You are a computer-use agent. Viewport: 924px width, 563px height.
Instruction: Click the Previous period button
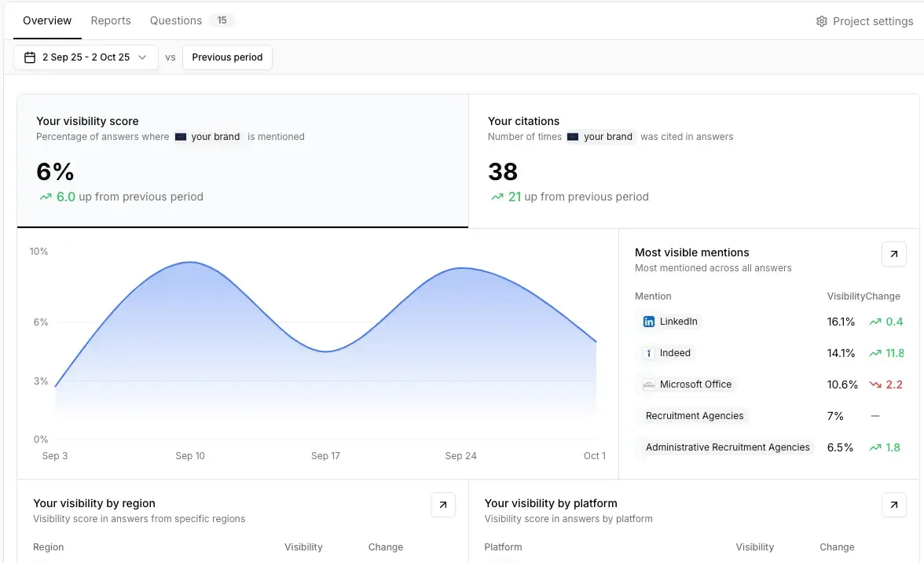coord(228,57)
